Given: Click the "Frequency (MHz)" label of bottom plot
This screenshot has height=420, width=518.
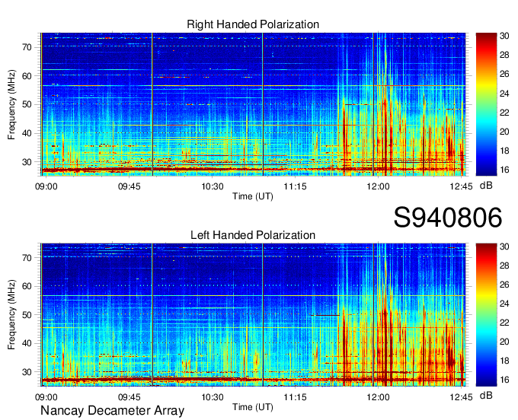Looking at the screenshot, I should click(x=11, y=315).
